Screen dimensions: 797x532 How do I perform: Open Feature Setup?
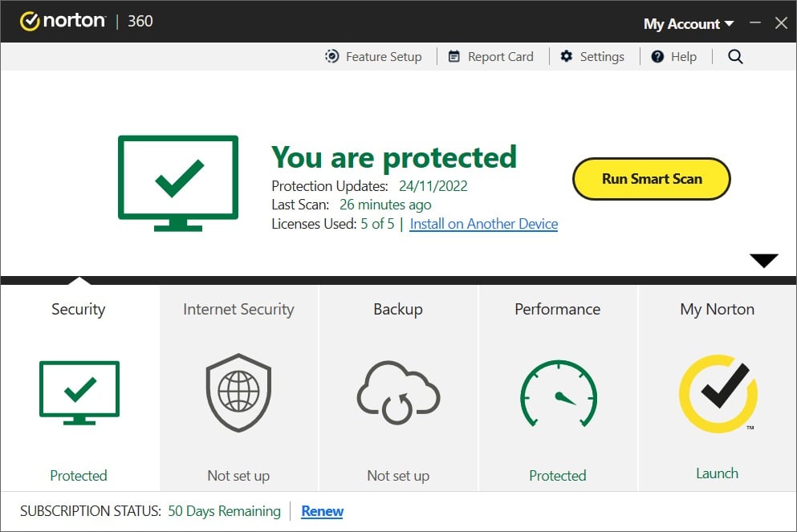coord(373,56)
